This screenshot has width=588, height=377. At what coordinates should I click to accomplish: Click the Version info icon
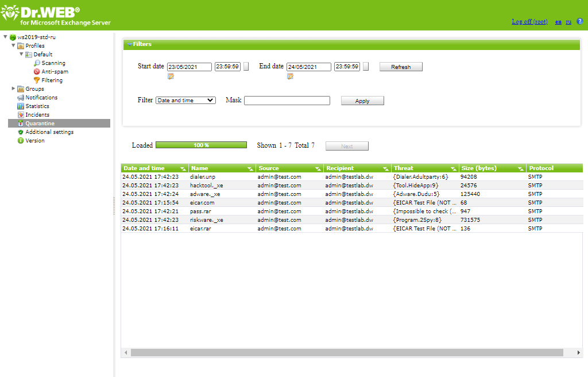[x=21, y=141]
